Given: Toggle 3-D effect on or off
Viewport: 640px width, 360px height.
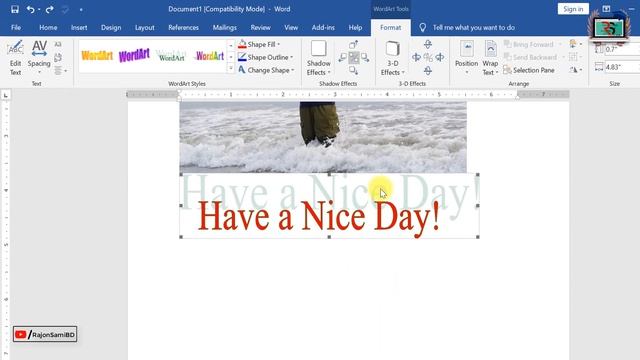Looking at the screenshot, I should [428, 58].
